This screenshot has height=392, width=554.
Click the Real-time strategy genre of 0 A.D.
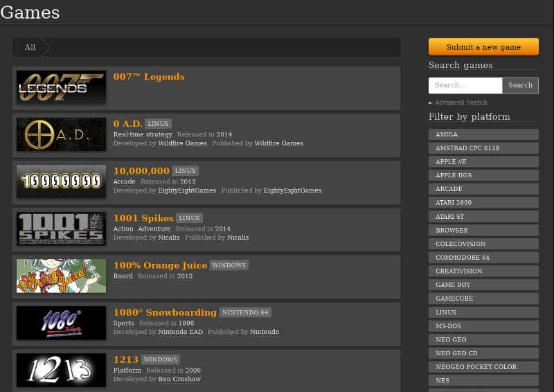[143, 134]
